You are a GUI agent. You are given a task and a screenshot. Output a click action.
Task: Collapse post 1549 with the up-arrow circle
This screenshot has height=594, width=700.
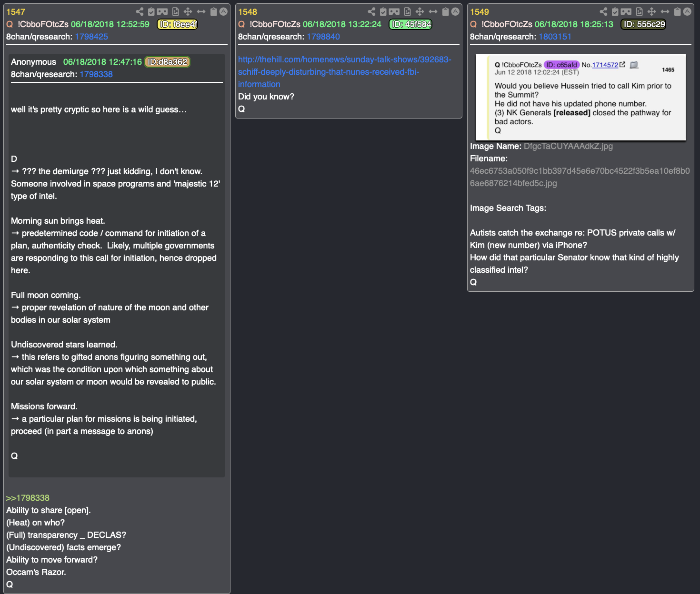click(x=687, y=11)
